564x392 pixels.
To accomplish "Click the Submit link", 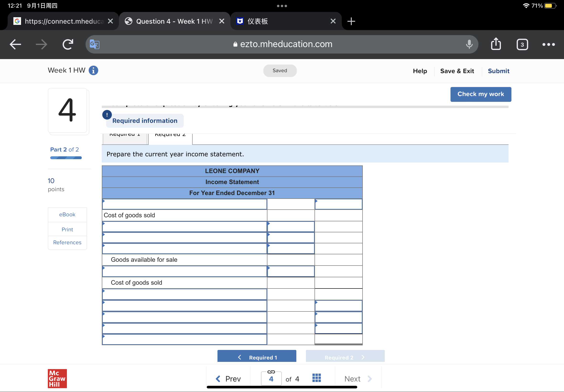I will (x=498, y=71).
